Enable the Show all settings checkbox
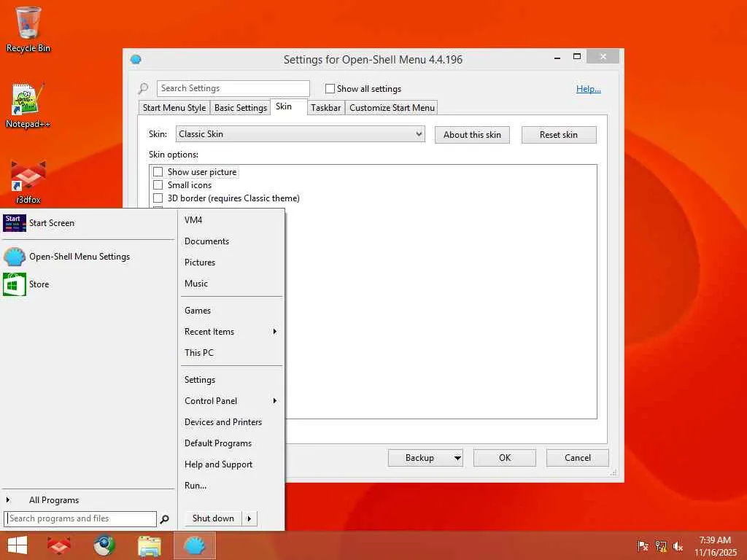 coord(330,88)
